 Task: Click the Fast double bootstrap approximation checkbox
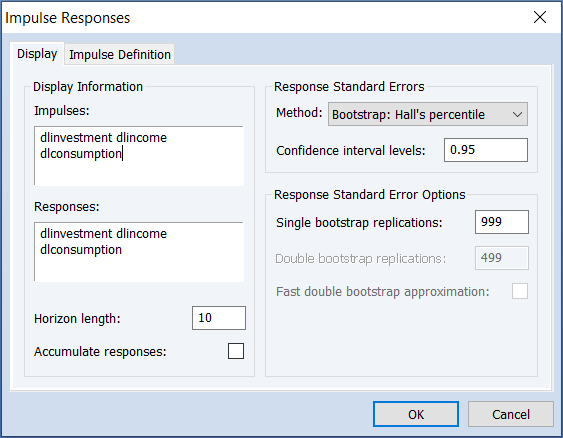tap(520, 291)
